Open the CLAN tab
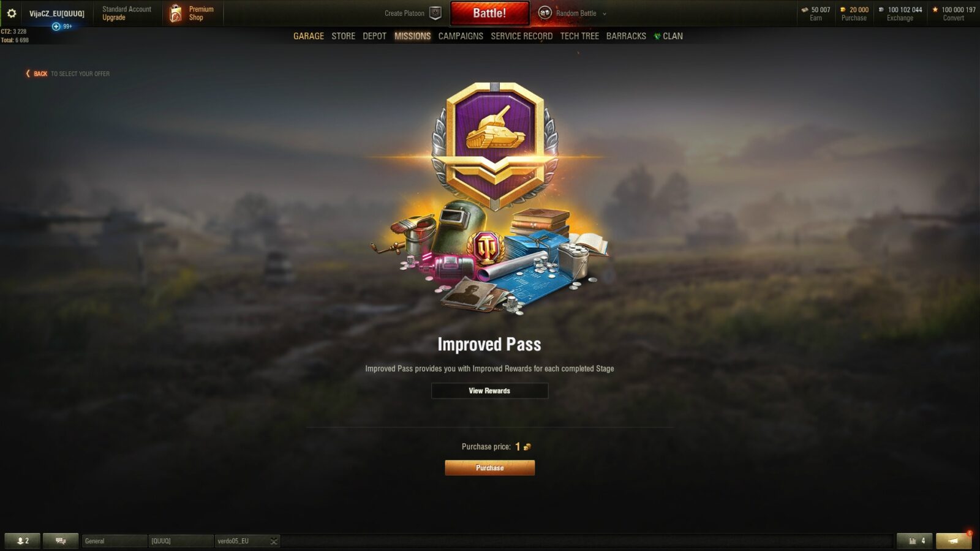 [668, 36]
